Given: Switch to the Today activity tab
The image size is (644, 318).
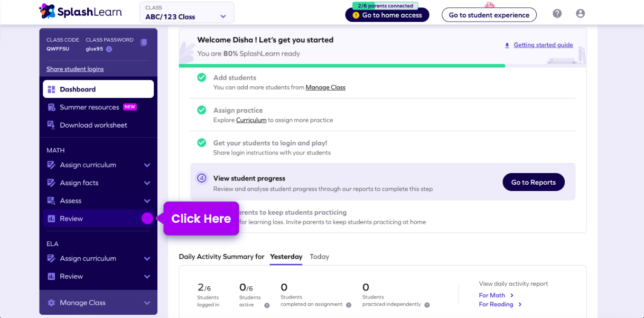Looking at the screenshot, I should [x=319, y=257].
